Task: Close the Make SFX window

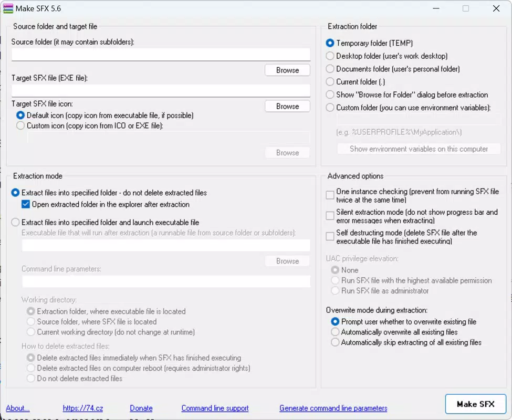Action: pyautogui.click(x=496, y=8)
